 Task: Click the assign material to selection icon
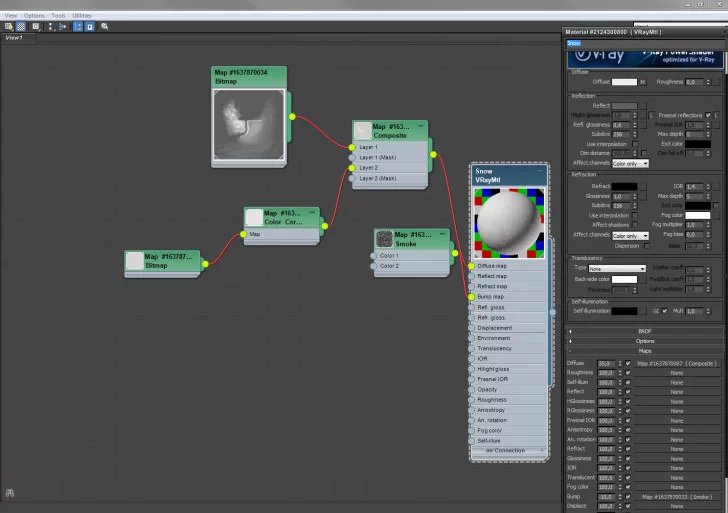pos(8,26)
